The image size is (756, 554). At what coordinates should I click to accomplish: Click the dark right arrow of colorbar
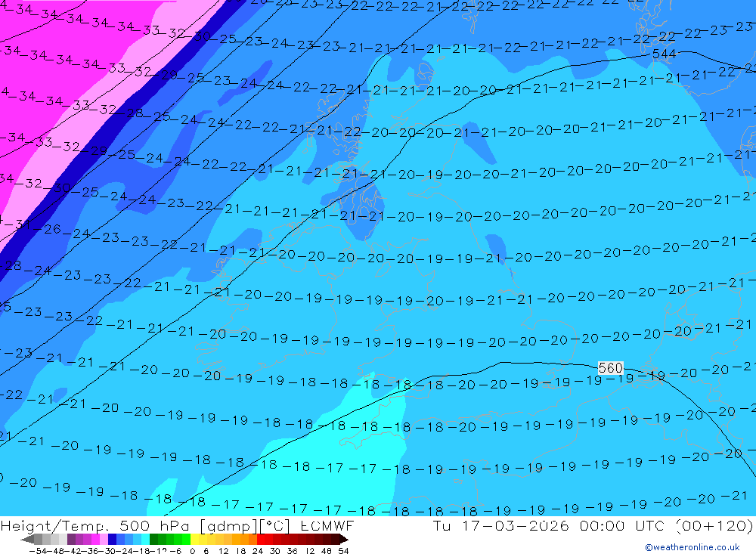343,539
